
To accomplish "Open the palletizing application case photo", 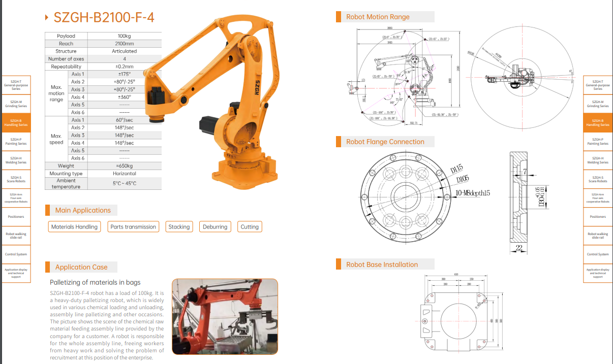I will (x=225, y=316).
